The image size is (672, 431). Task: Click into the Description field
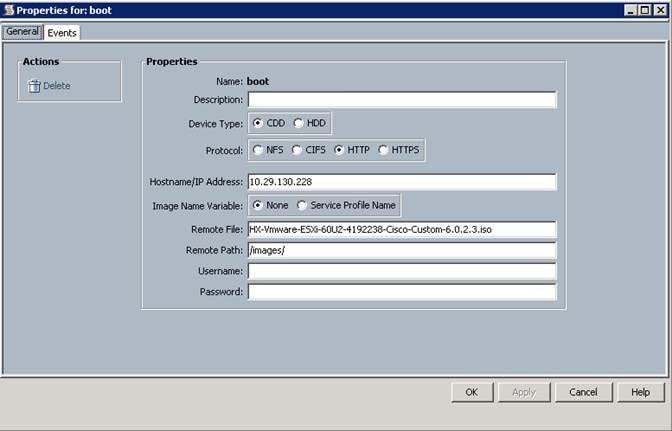402,100
